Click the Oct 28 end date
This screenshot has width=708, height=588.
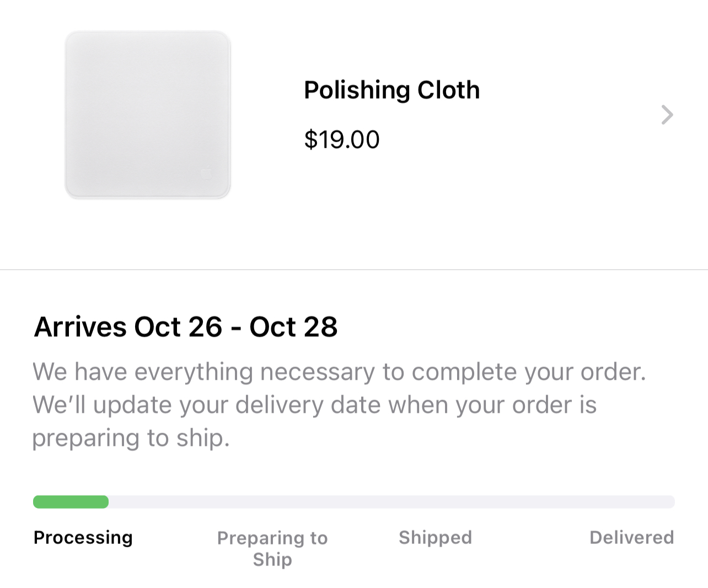click(293, 327)
